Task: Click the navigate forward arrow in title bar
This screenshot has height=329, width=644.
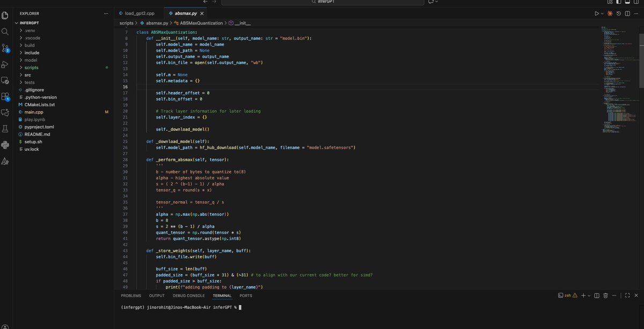Action: click(214, 2)
